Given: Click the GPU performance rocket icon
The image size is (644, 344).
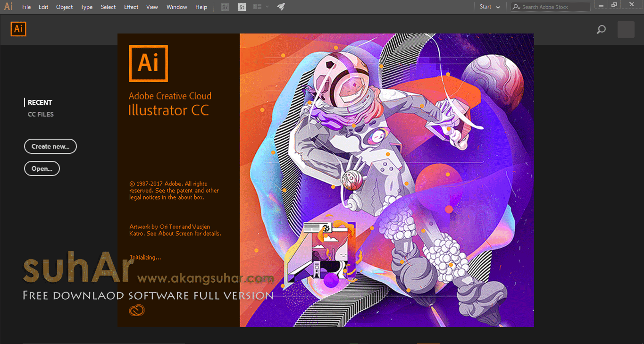Looking at the screenshot, I should tap(281, 7).
